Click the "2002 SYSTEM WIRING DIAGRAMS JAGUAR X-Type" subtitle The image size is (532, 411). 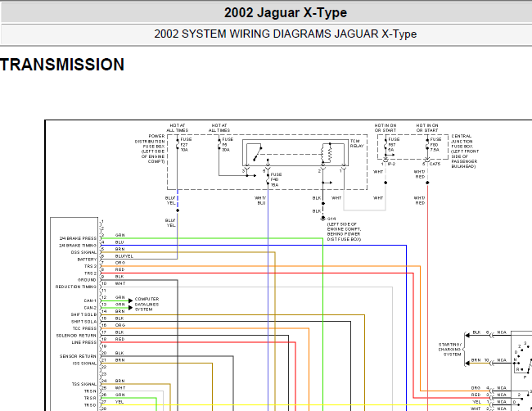286,34
